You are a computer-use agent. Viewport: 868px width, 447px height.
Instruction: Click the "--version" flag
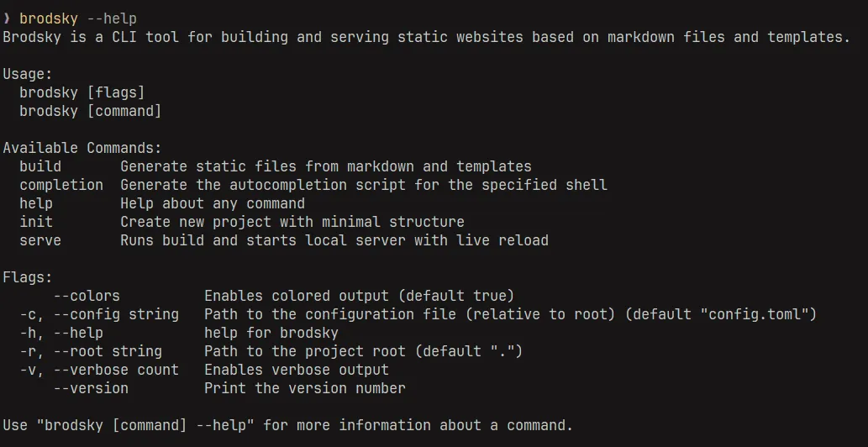click(91, 388)
